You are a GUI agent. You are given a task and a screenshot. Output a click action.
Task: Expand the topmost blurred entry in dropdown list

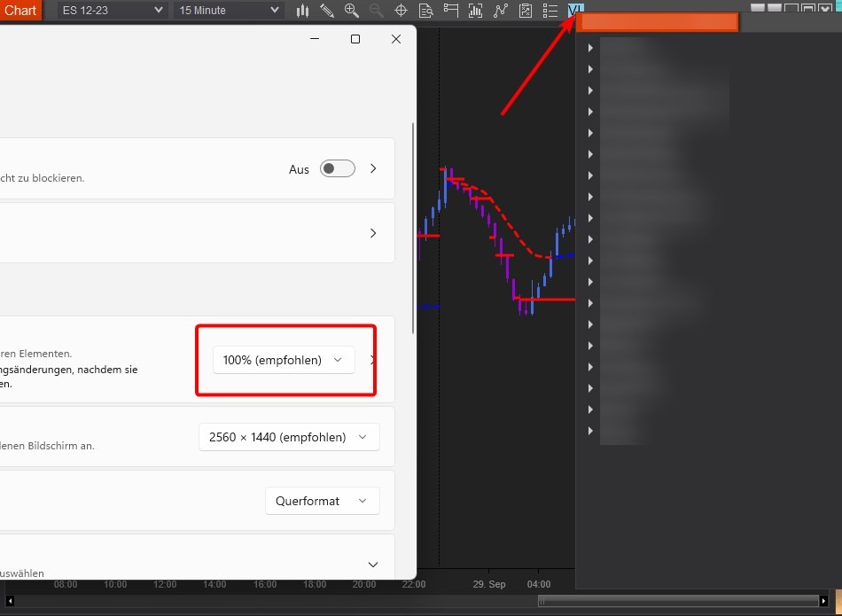pos(590,48)
